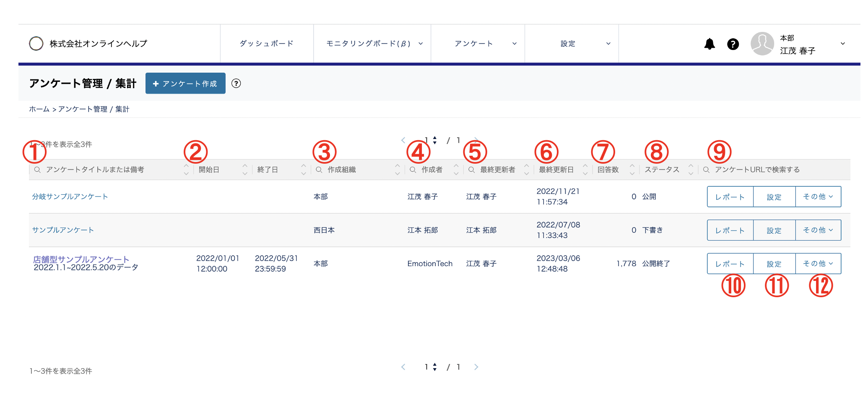Click the user avatar image
Image resolution: width=868 pixels, height=398 pixels.
coord(762,44)
